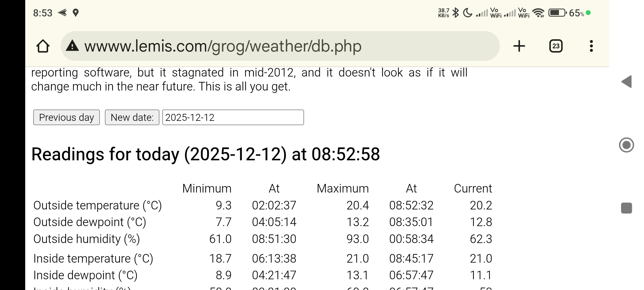The width and height of the screenshot is (644, 290).
Task: Tap the Bluetooth status icon
Action: click(x=455, y=13)
